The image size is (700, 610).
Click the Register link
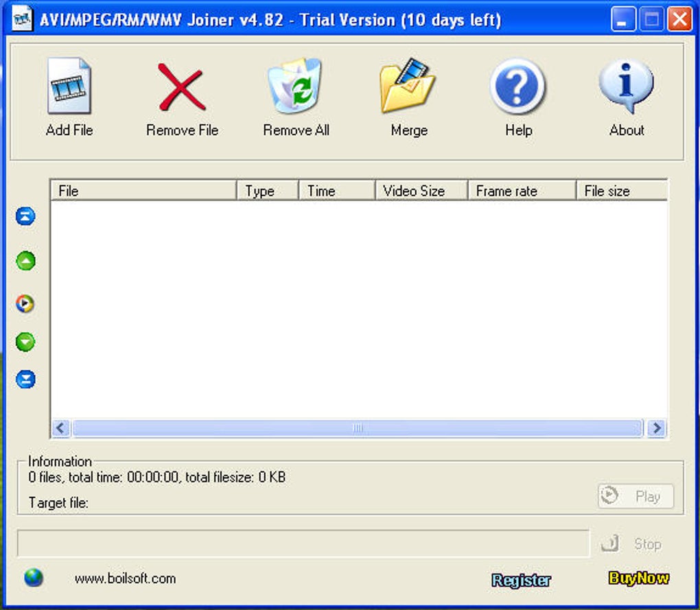point(521,580)
